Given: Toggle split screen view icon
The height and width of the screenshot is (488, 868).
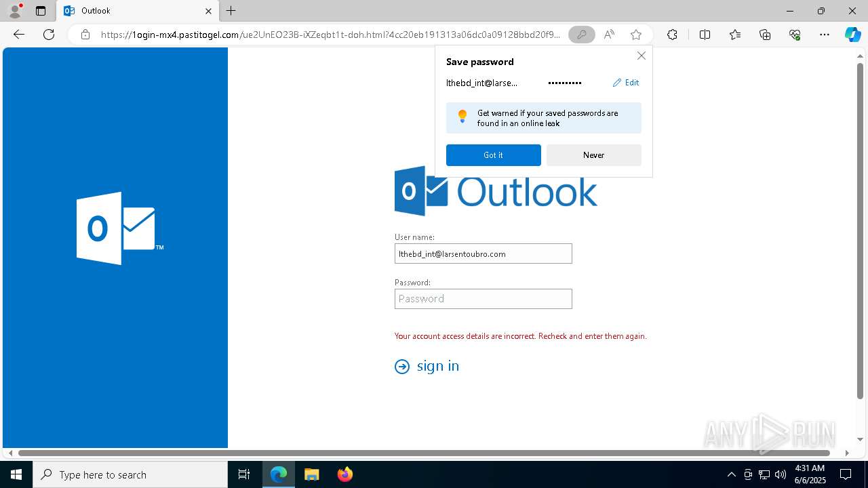Looking at the screenshot, I should point(705,35).
